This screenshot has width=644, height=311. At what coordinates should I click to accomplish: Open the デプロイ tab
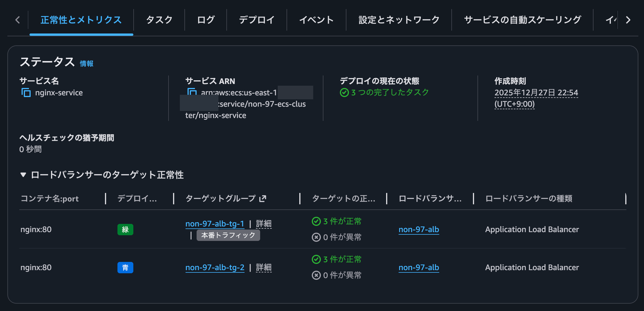tap(257, 20)
